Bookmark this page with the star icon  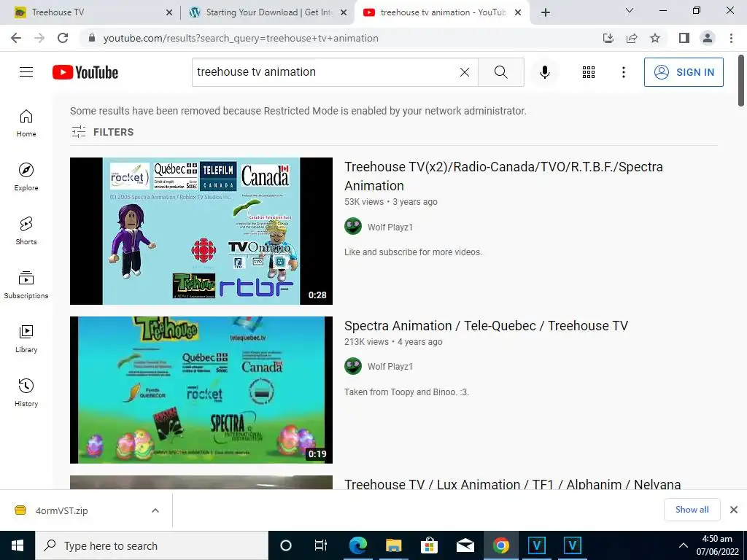pyautogui.click(x=655, y=38)
